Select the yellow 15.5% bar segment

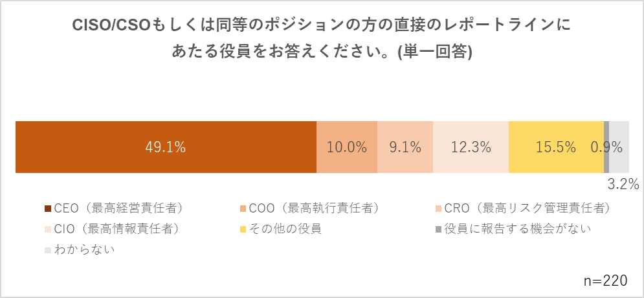click(556, 147)
